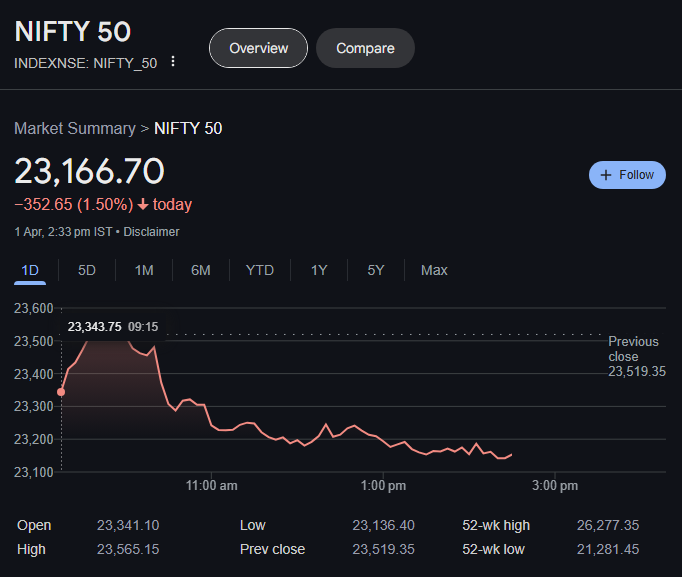Click the 23,343.75 chart tooltip
Screen dimensions: 682x577
click(x=113, y=327)
